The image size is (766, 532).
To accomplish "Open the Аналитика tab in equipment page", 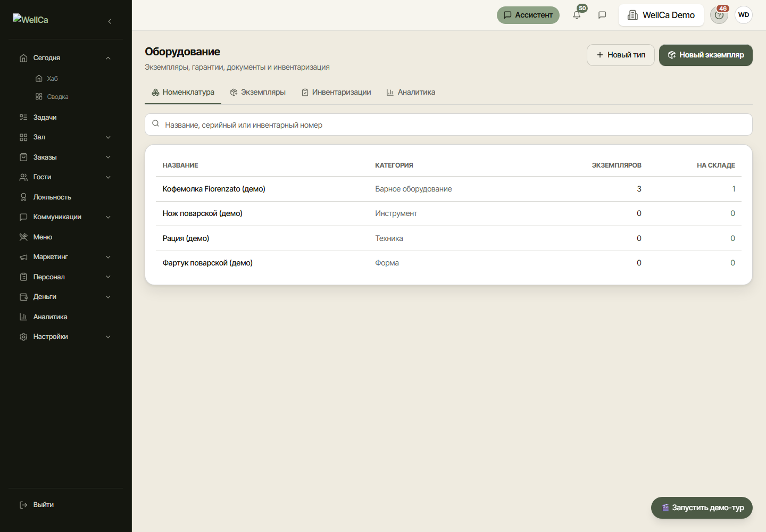I will coord(411,93).
